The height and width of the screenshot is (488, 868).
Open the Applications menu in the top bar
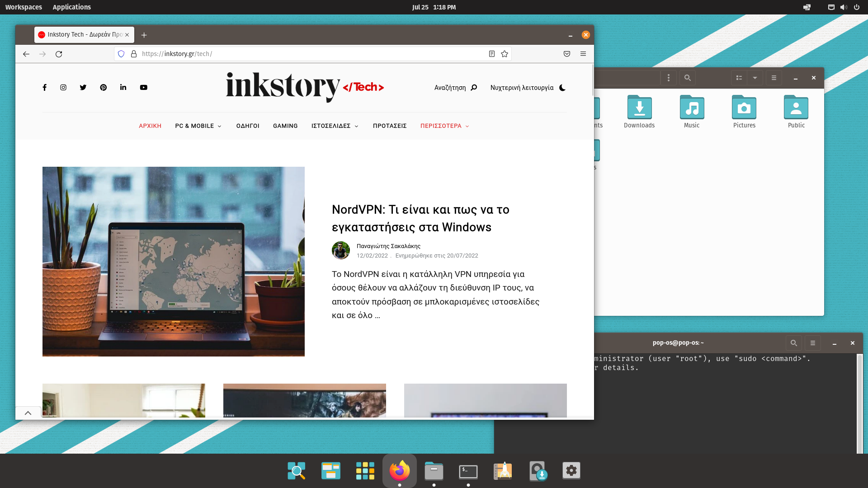[x=71, y=7]
